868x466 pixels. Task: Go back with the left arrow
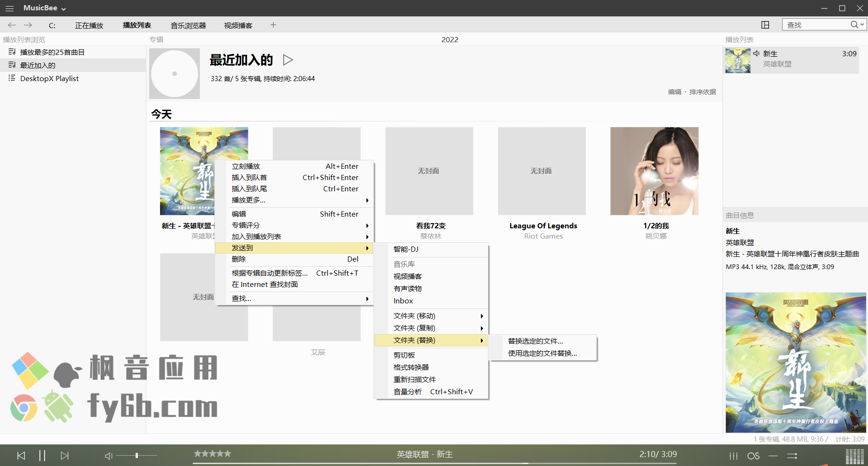pos(12,25)
